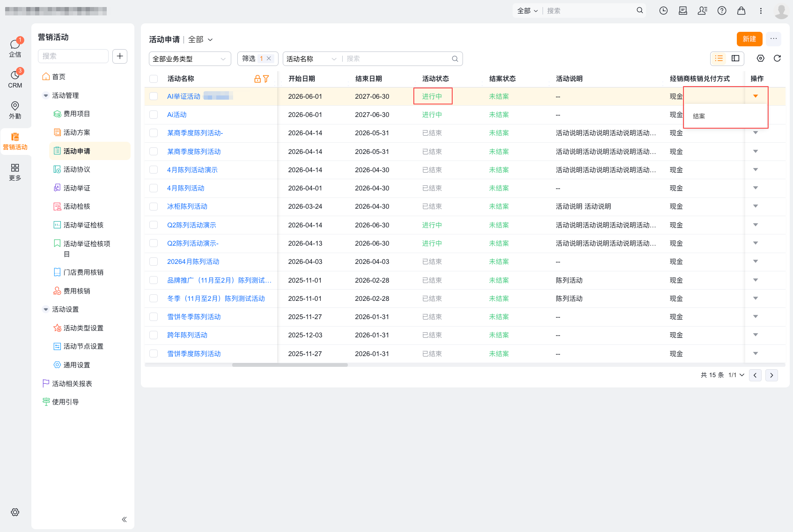The width and height of the screenshot is (793, 532).
Task: Click the filter funnel in 活动名称 header
Action: coord(266,79)
